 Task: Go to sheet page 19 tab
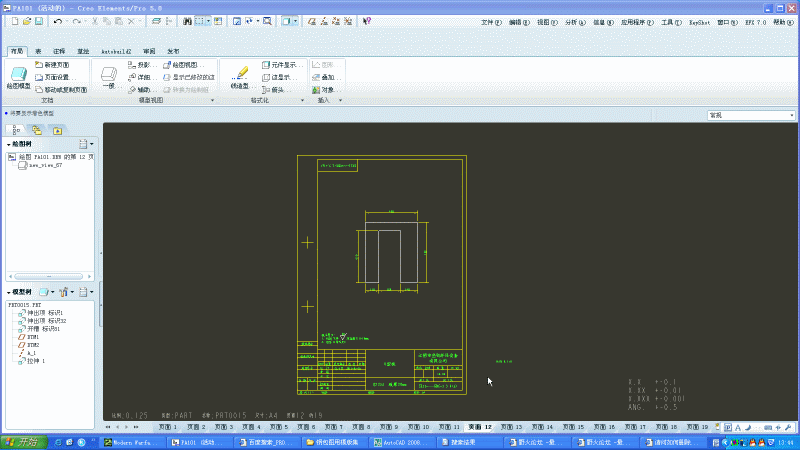tap(697, 427)
